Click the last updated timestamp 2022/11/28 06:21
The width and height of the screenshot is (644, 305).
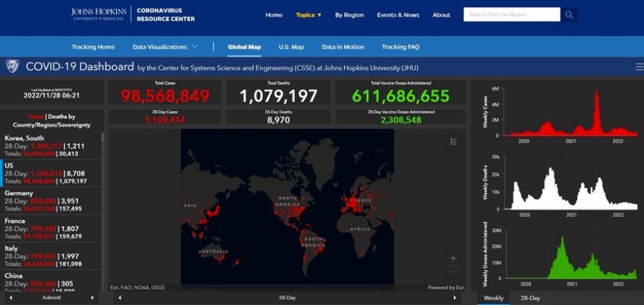(x=51, y=96)
